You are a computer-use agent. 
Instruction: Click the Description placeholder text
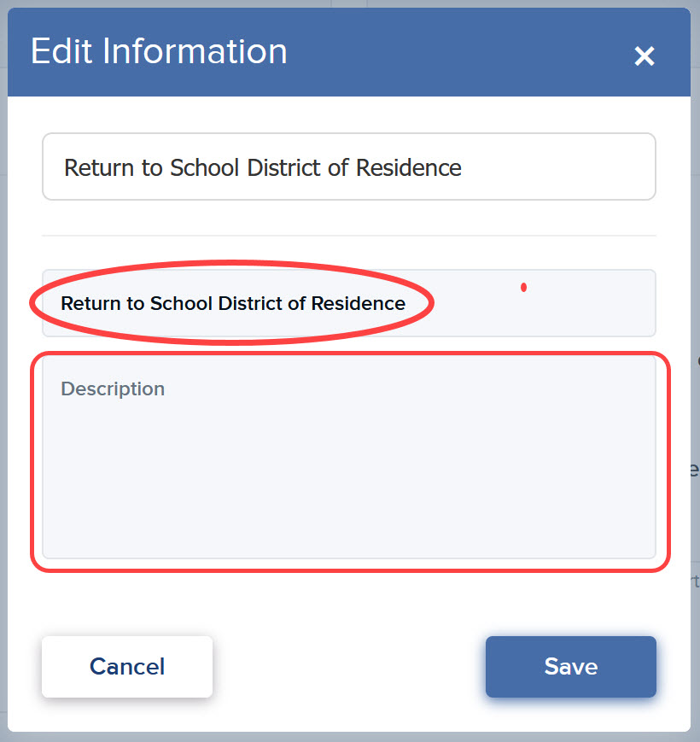pyautogui.click(x=113, y=389)
